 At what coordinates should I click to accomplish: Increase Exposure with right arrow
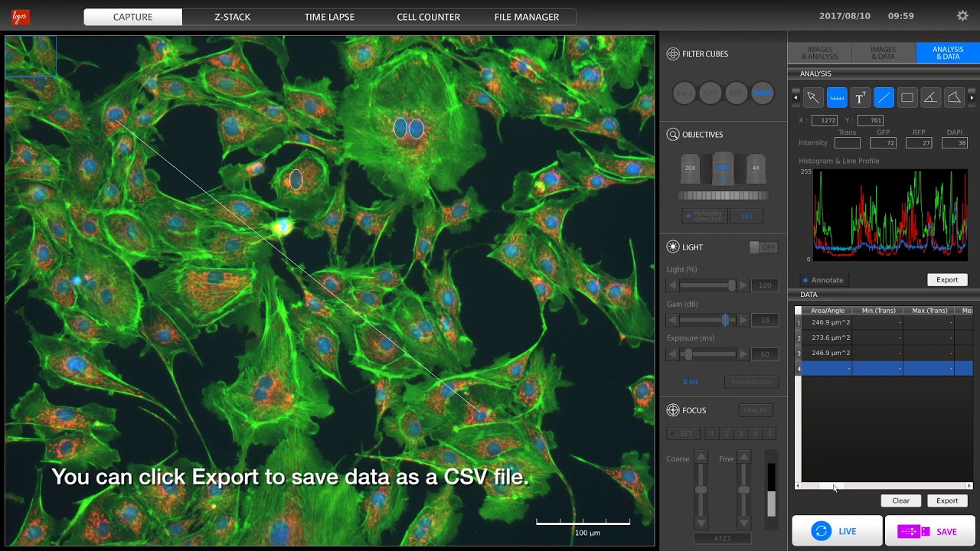coord(743,354)
